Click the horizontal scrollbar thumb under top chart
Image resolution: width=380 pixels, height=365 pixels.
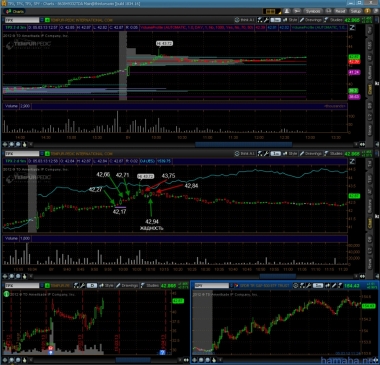(x=243, y=144)
